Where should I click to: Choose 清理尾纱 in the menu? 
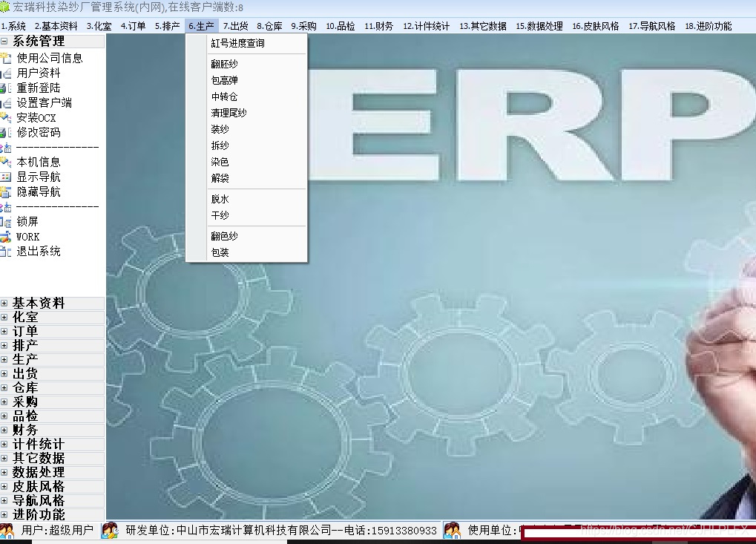[246, 114]
